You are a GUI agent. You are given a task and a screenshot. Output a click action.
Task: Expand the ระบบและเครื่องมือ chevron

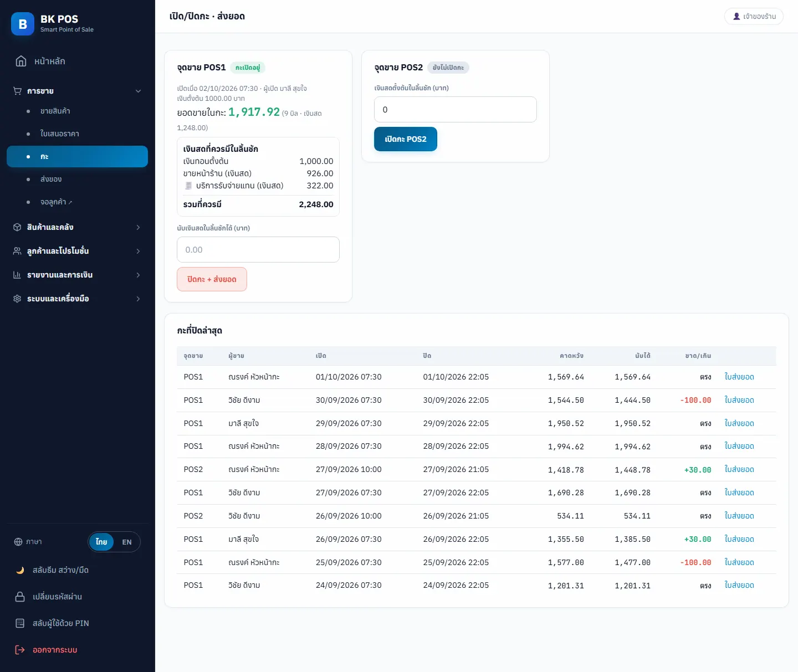(138, 299)
